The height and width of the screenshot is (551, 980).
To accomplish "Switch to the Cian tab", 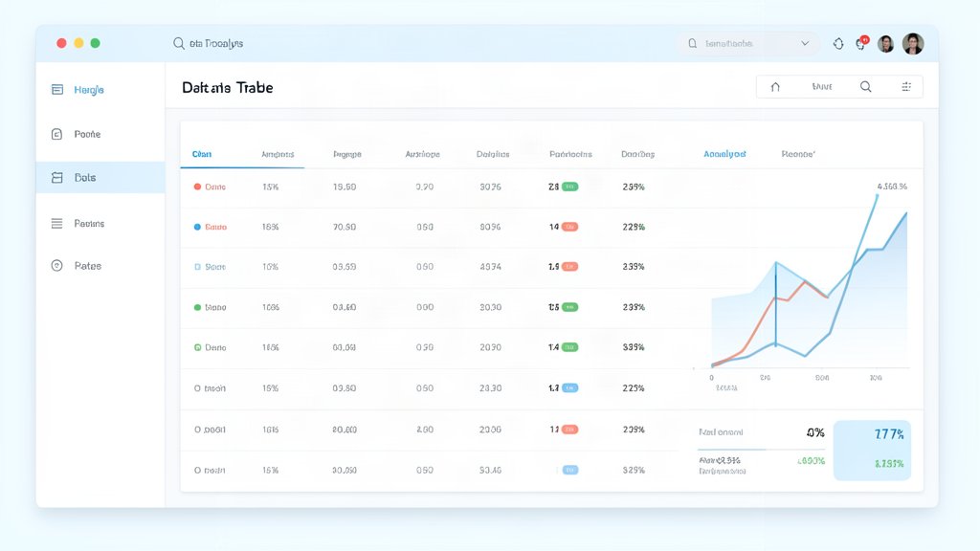I will [202, 154].
